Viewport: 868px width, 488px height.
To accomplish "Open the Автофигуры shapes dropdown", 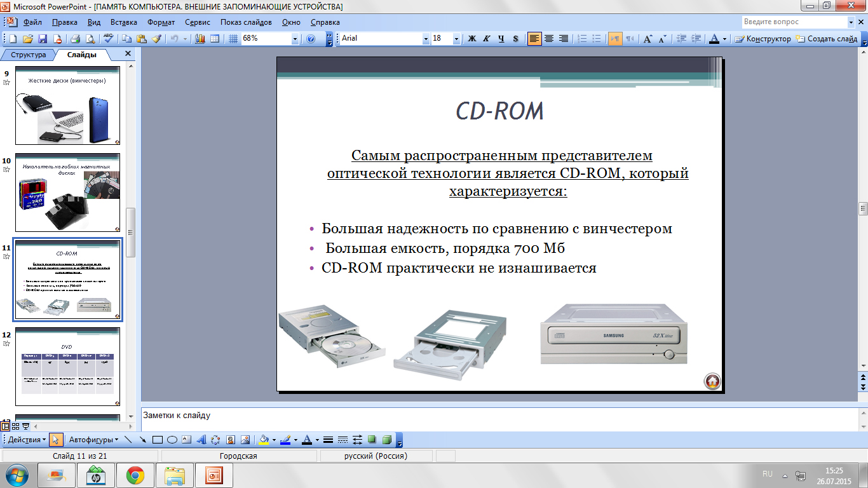I will (94, 440).
